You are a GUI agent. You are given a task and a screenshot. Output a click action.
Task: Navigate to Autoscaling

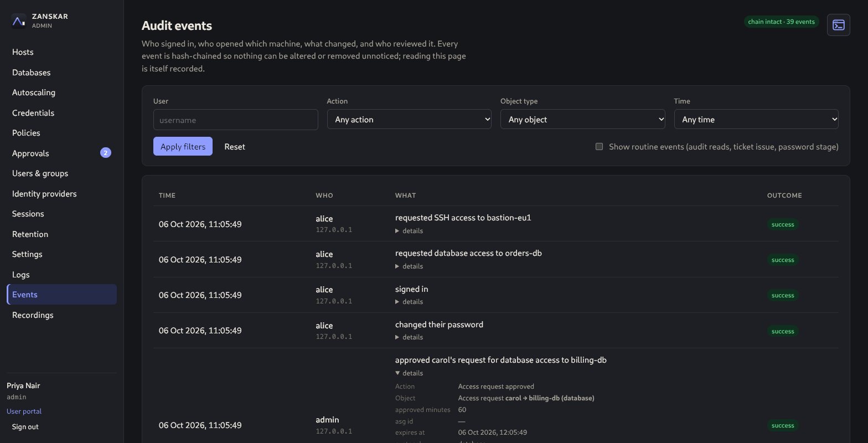pyautogui.click(x=61, y=92)
